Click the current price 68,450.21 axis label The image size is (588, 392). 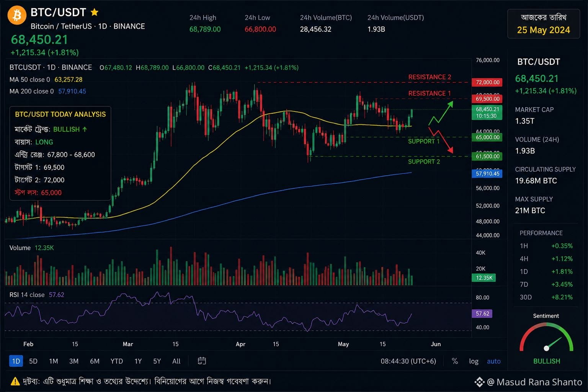[x=487, y=113]
